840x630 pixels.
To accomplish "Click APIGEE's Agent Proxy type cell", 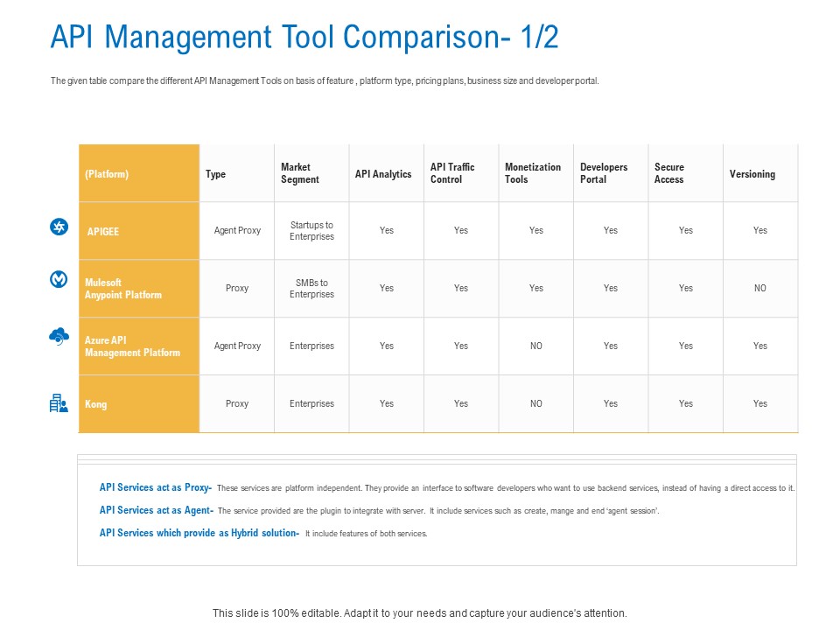I will (237, 230).
